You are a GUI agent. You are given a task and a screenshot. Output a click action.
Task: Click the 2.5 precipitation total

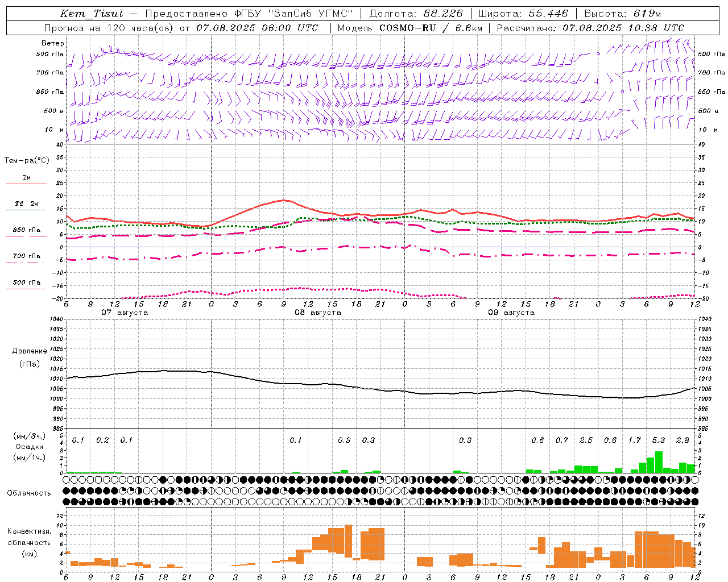tap(586, 440)
